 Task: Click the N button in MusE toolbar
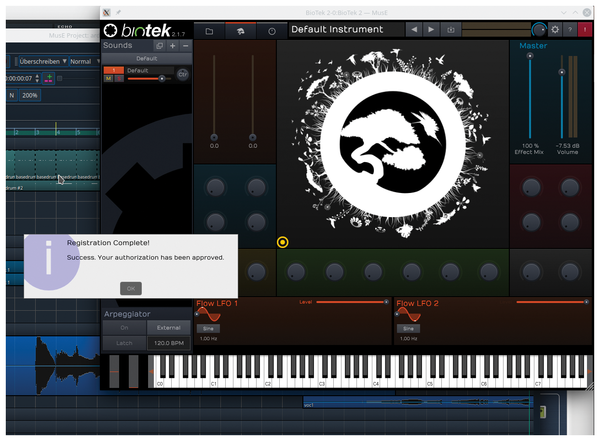[x=12, y=95]
